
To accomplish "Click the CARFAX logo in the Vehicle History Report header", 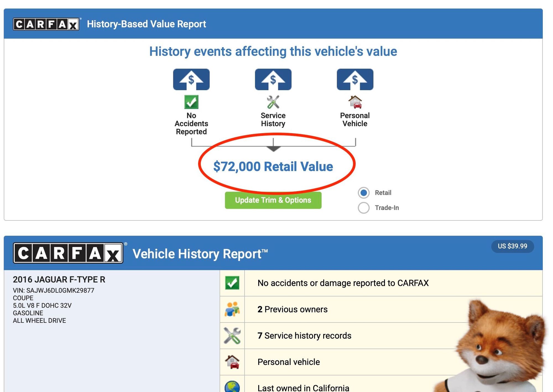I will coord(68,253).
